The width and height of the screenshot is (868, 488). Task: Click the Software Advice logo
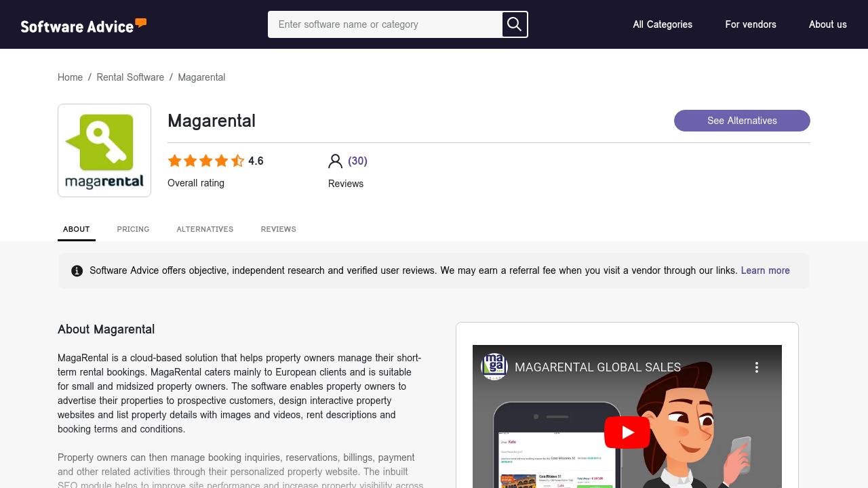83,25
